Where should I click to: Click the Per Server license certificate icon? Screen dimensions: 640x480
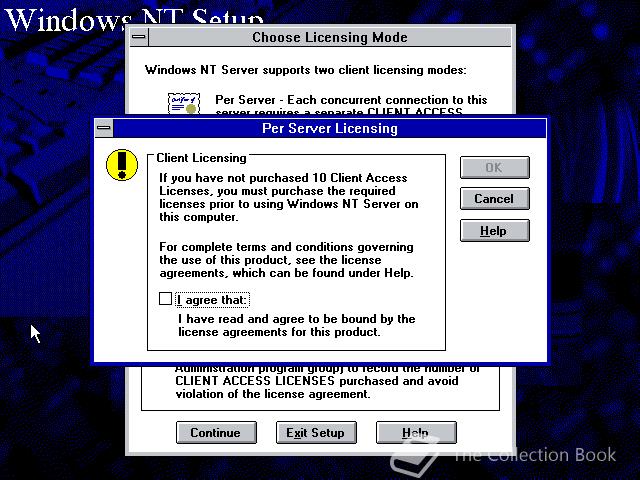point(184,103)
